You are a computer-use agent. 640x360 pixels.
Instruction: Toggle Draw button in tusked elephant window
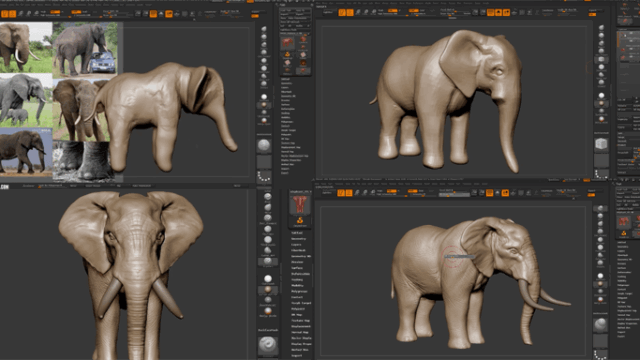(x=349, y=193)
